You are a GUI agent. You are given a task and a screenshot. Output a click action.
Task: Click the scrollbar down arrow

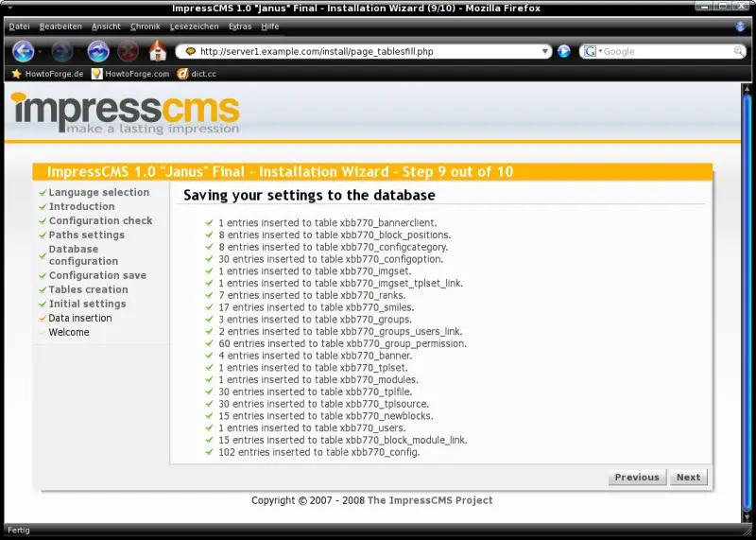[747, 517]
